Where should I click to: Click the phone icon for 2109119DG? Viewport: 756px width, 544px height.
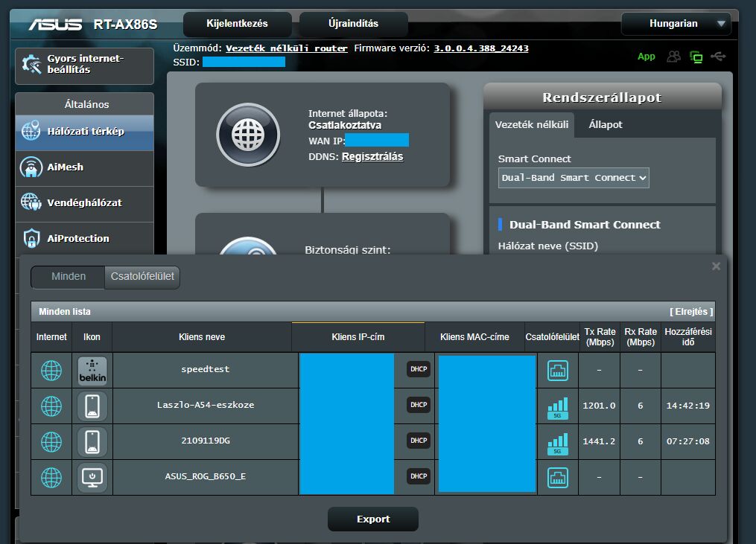point(92,441)
